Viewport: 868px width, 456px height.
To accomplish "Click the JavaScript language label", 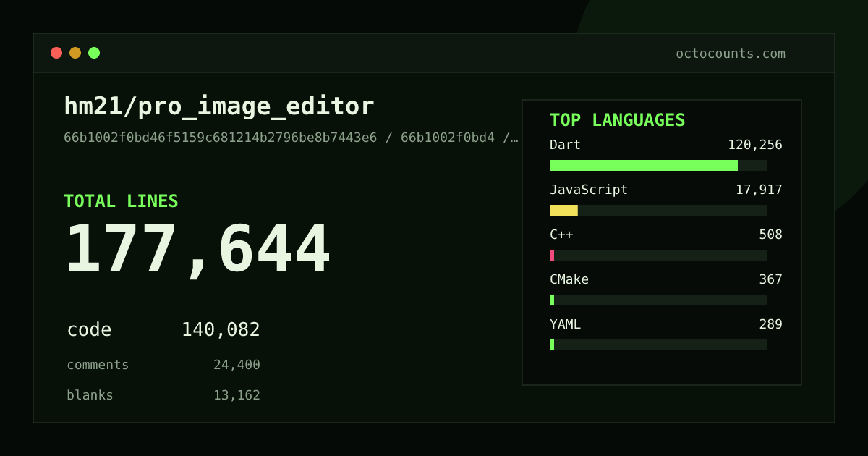I will click(589, 190).
